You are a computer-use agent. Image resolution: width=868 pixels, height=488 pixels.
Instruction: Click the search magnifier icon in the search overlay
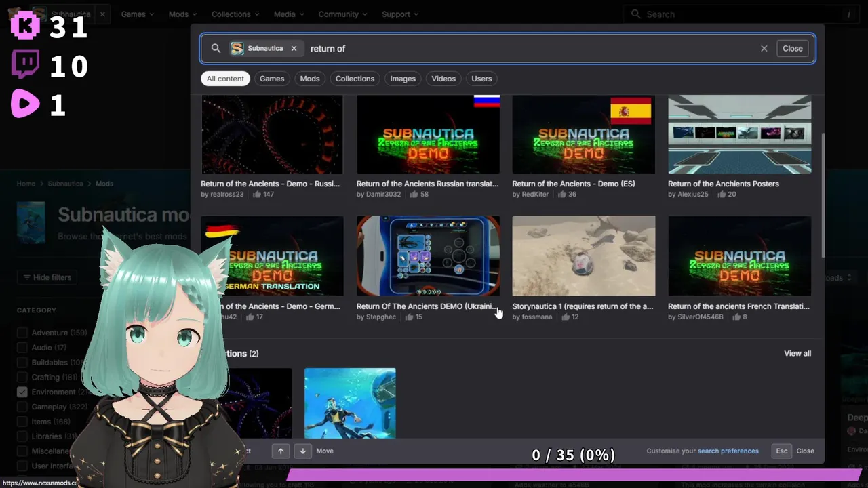216,49
